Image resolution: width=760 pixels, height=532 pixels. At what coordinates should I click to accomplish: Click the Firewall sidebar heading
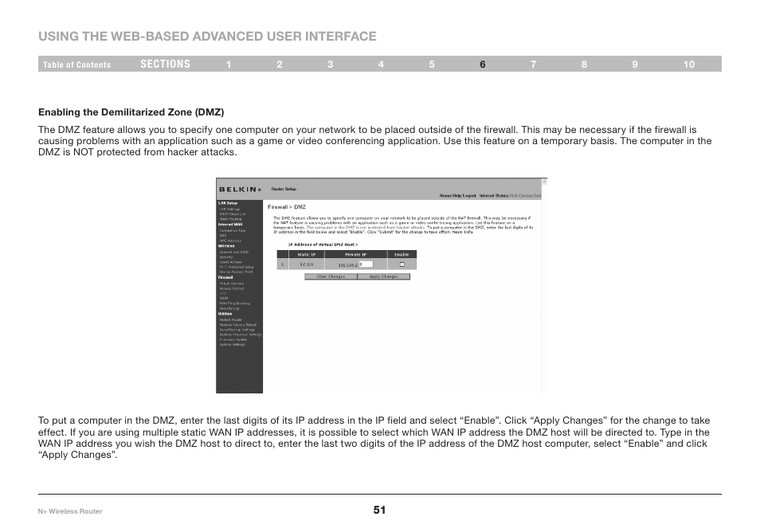(x=225, y=278)
